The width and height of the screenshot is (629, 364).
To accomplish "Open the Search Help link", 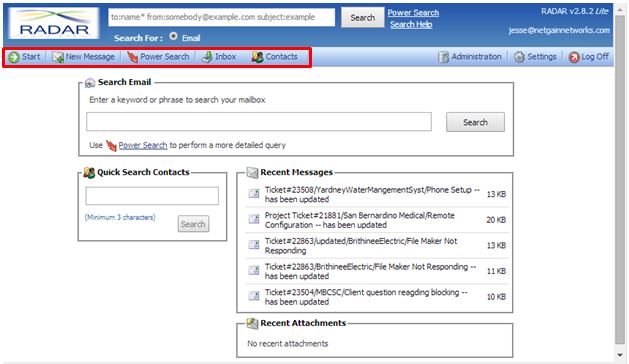I will (x=411, y=24).
